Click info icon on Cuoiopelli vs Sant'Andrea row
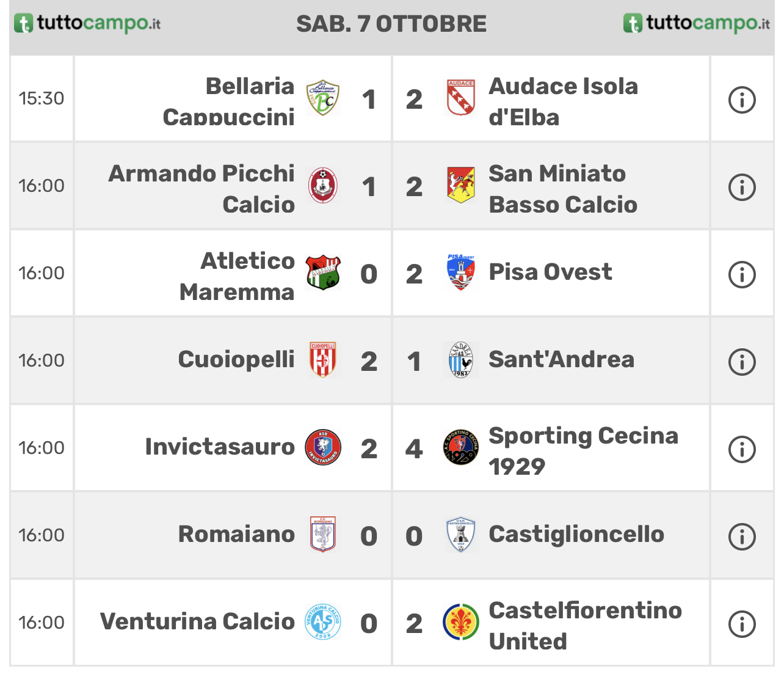This screenshot has height=677, width=784. [x=742, y=362]
